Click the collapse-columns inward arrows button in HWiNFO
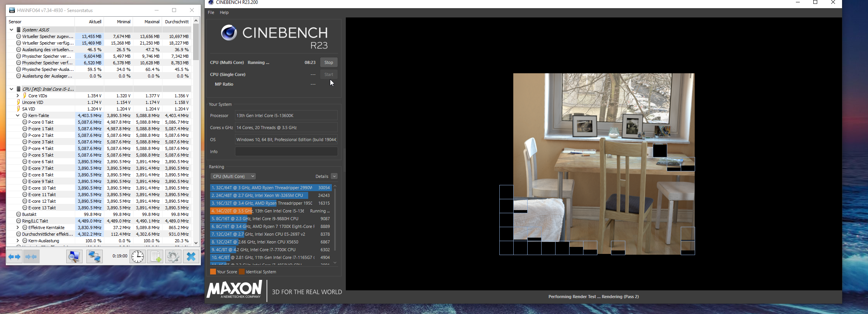Screen dimensions: 868x314 click(x=31, y=257)
